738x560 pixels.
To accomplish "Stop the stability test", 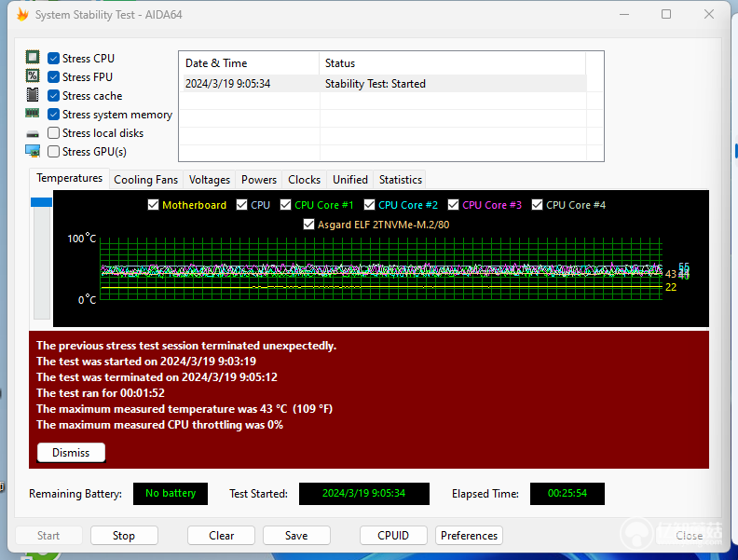I will click(124, 536).
